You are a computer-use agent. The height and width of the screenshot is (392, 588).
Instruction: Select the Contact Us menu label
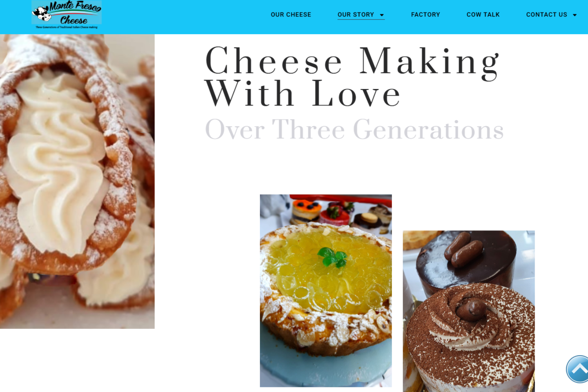click(x=546, y=15)
